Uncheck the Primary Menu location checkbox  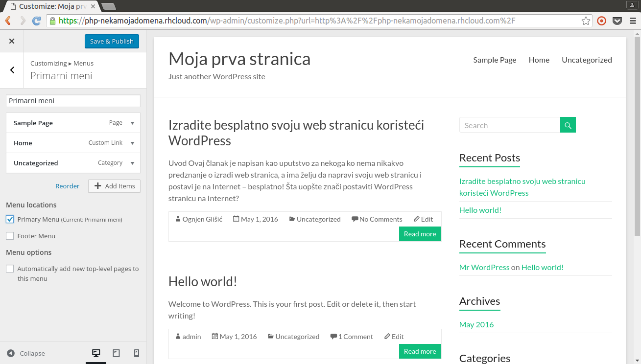point(10,219)
